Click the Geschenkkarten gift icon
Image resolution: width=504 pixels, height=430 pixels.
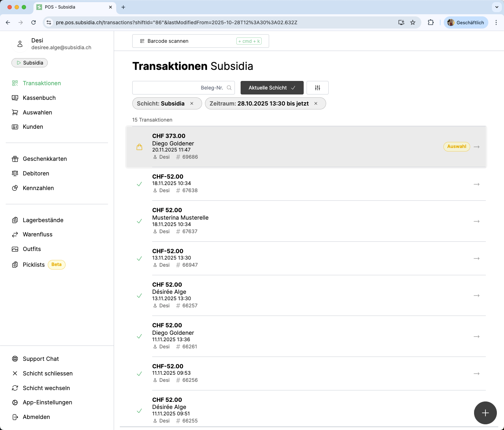[15, 159]
